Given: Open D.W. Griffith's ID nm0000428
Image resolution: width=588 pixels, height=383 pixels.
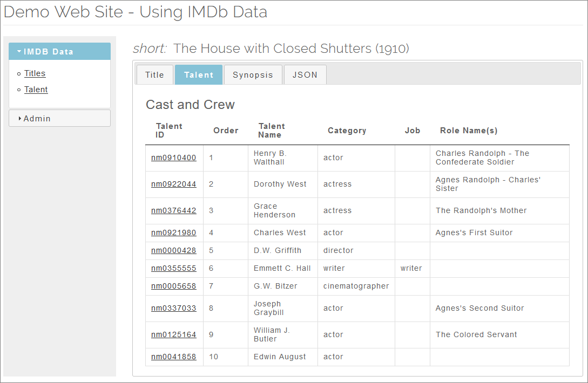Looking at the screenshot, I should 174,250.
